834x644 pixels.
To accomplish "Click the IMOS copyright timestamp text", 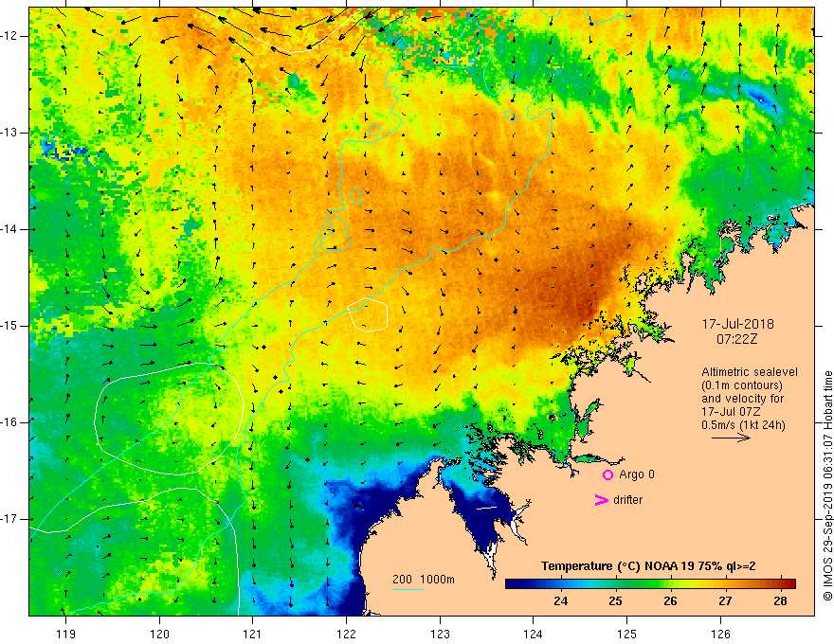I will coord(827,486).
